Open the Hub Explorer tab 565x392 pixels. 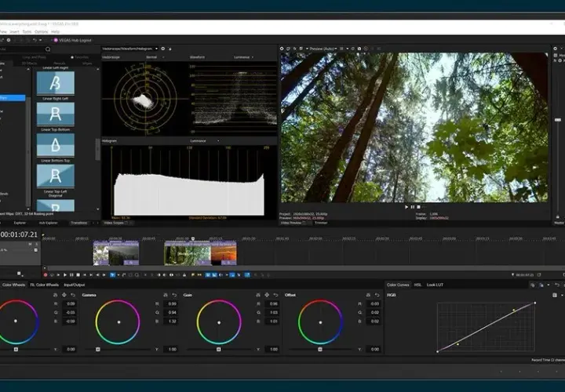pyautogui.click(x=49, y=223)
